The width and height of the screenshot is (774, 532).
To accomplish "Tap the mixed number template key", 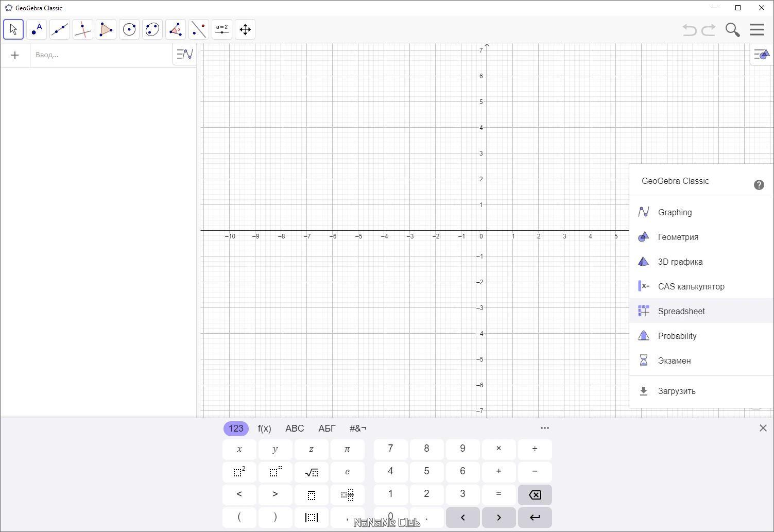I will pos(348,494).
